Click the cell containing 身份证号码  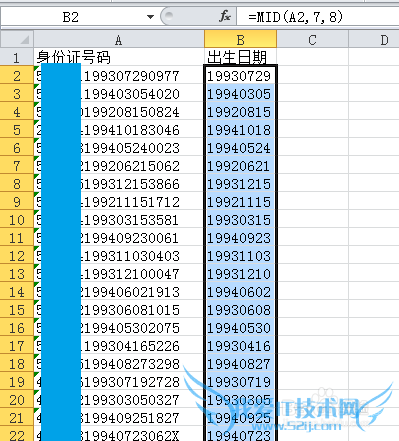[x=119, y=57]
